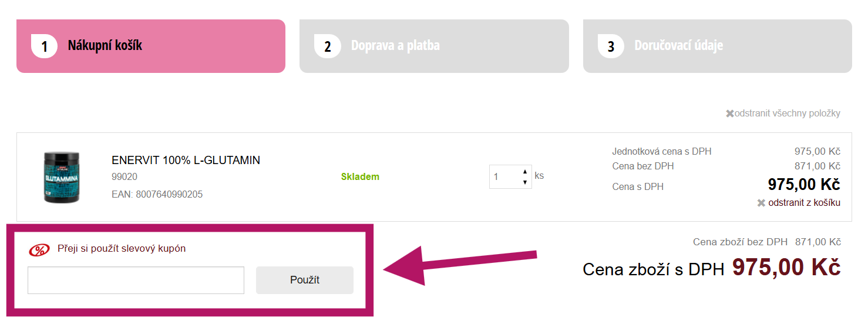
Task: Click the step number 3 badge
Action: tap(611, 46)
